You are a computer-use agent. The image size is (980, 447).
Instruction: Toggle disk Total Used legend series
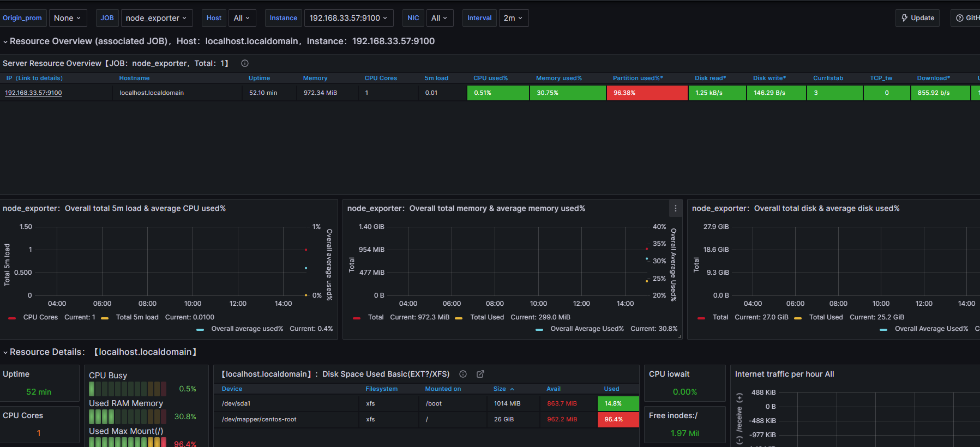click(x=826, y=317)
